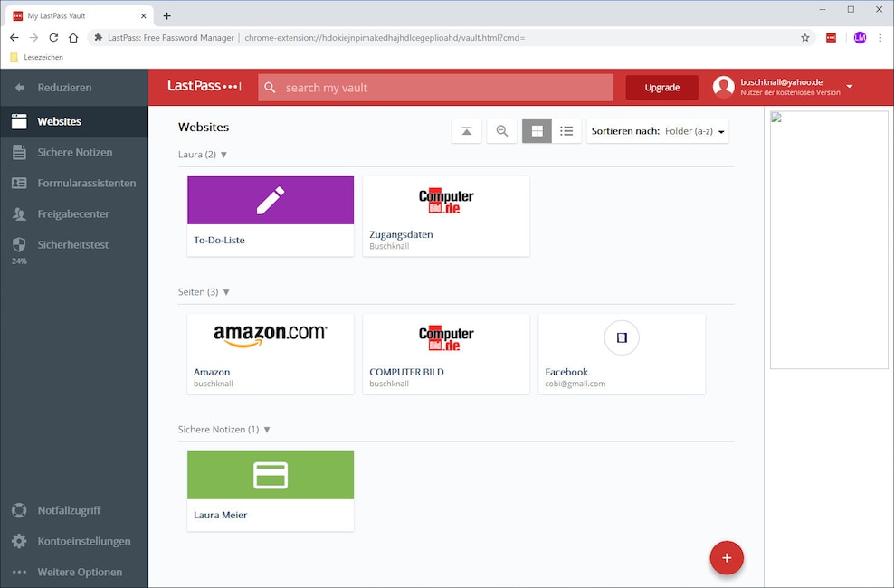Focus the search my vault field
The height and width of the screenshot is (588, 894).
click(435, 88)
